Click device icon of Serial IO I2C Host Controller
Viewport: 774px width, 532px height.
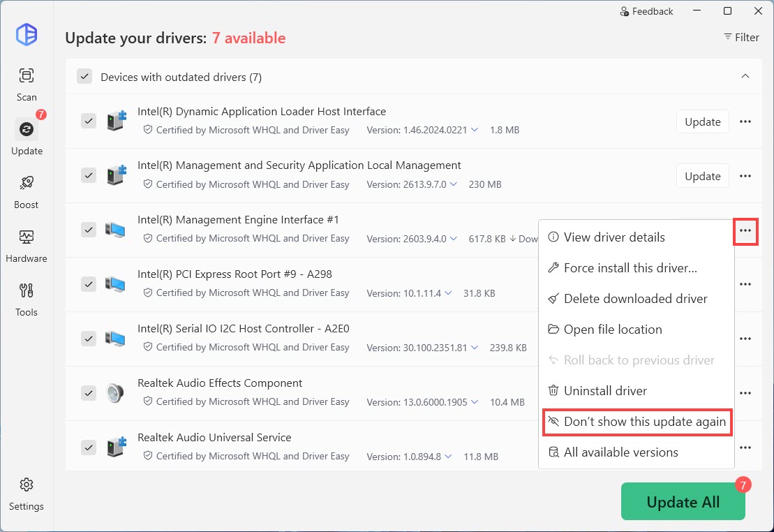coord(115,339)
